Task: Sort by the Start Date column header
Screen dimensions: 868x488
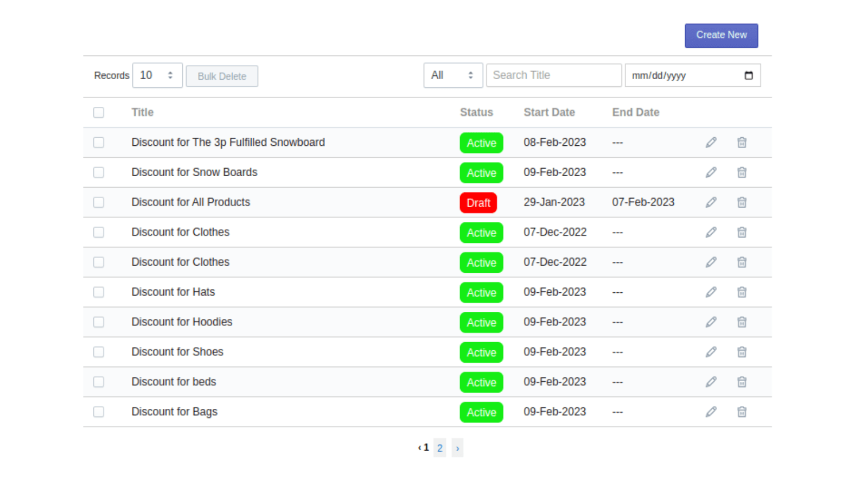Action: click(x=549, y=113)
